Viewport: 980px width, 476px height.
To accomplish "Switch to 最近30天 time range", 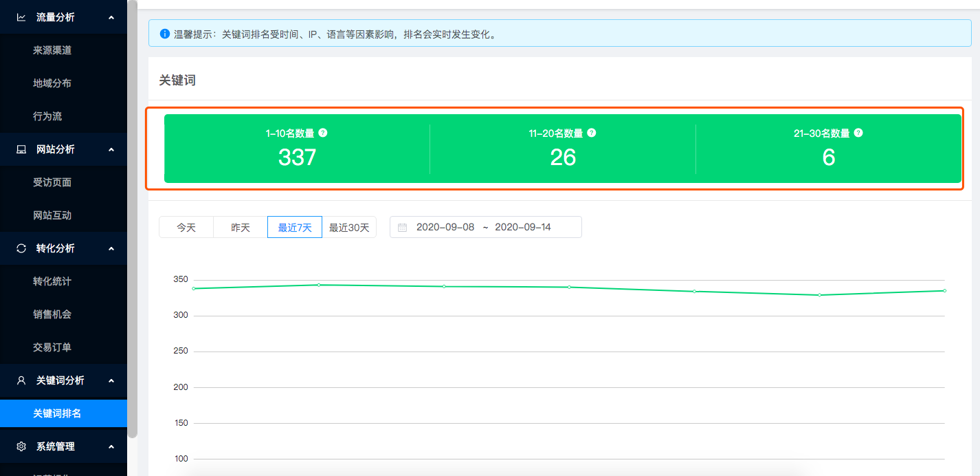I will 349,227.
